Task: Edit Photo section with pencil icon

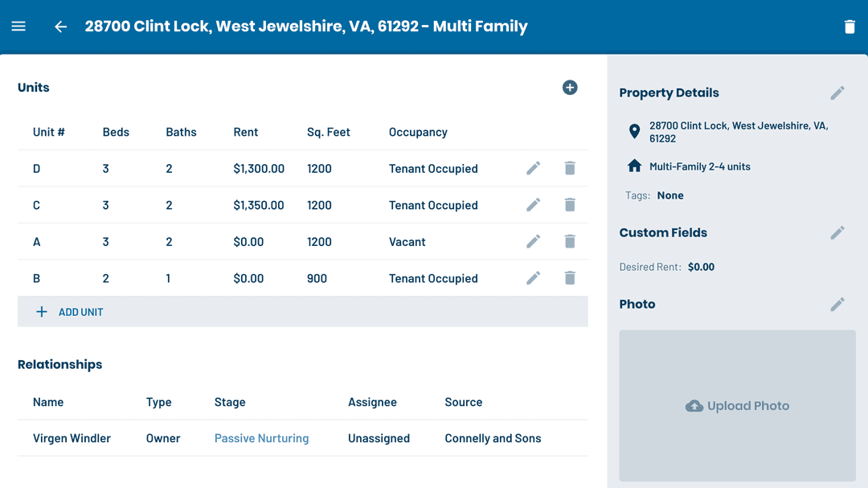Action: pyautogui.click(x=837, y=304)
